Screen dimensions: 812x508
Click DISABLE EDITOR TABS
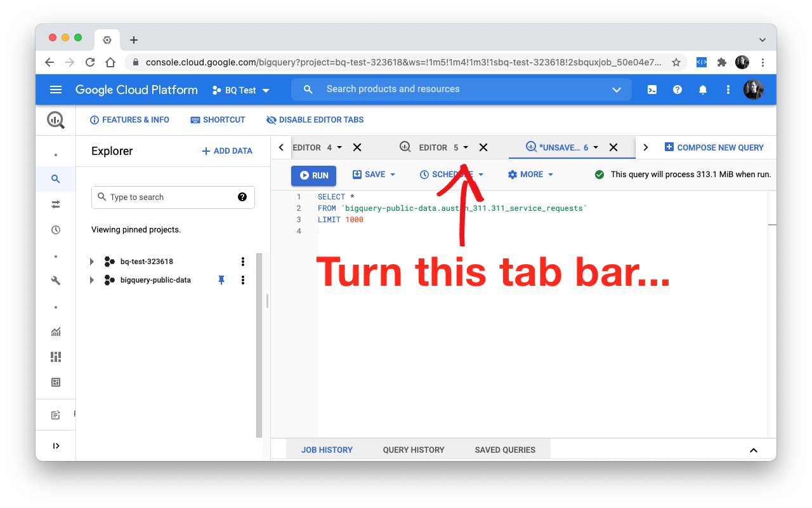pyautogui.click(x=315, y=120)
